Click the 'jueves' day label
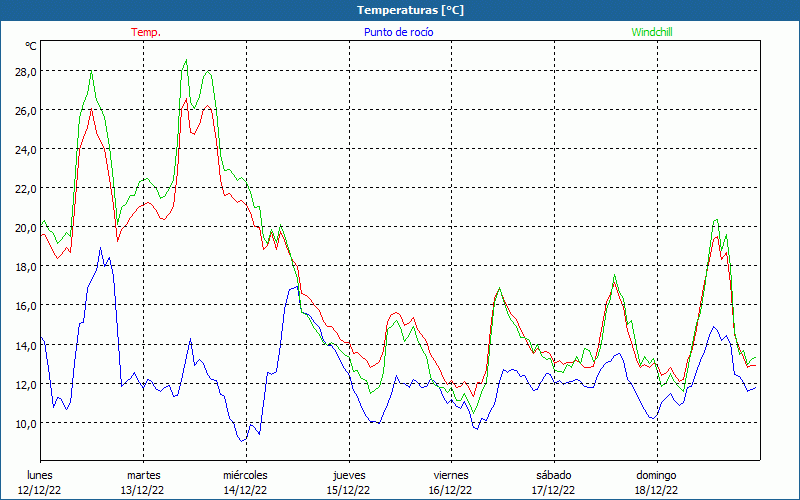This screenshot has width=800, height=500. 349,475
